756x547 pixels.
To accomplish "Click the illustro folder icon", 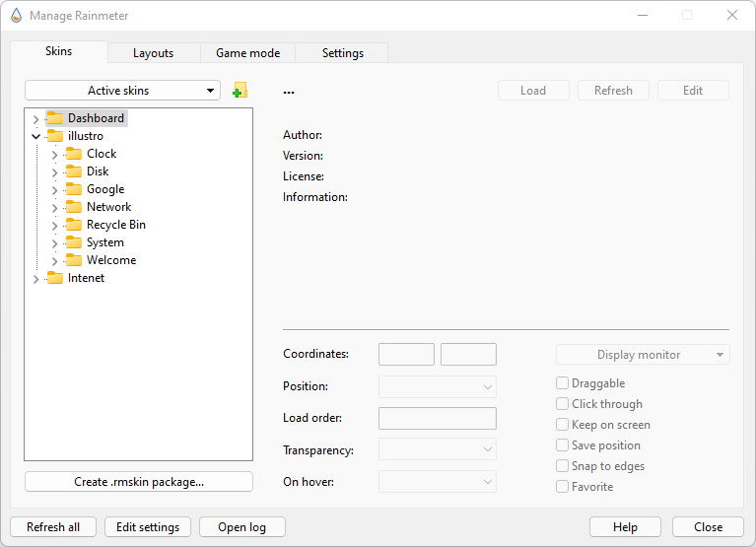I will [x=55, y=136].
